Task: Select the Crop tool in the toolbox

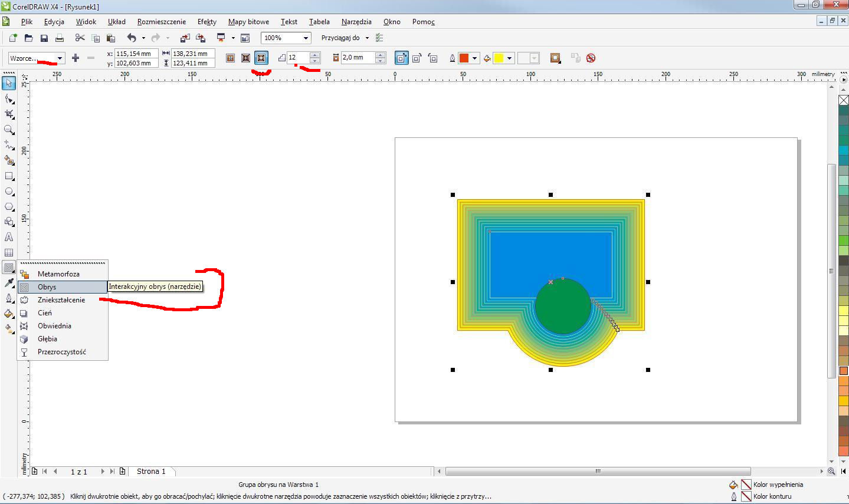Action: [9, 114]
